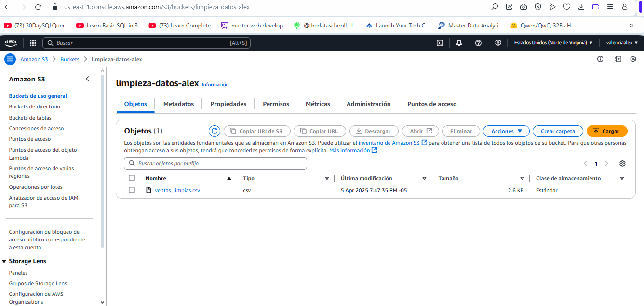Sort by Nombre column arrow
Viewport: 644px width, 306px height.
pyautogui.click(x=229, y=178)
